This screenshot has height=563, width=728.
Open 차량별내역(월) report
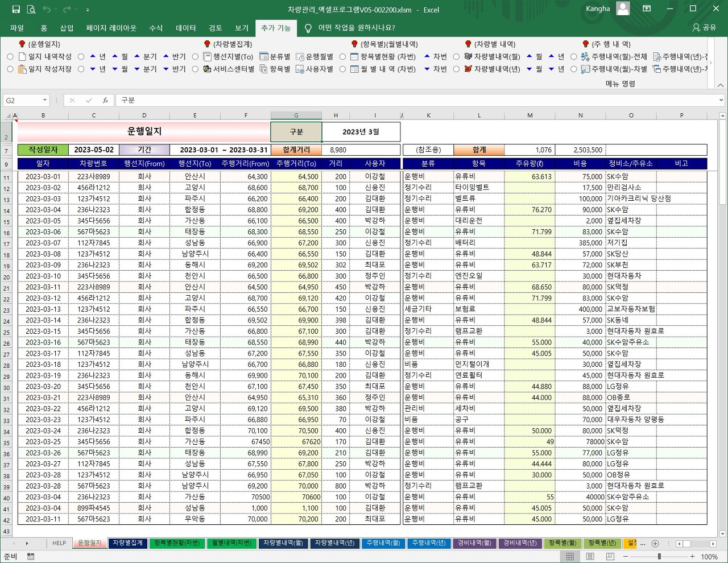pos(492,56)
